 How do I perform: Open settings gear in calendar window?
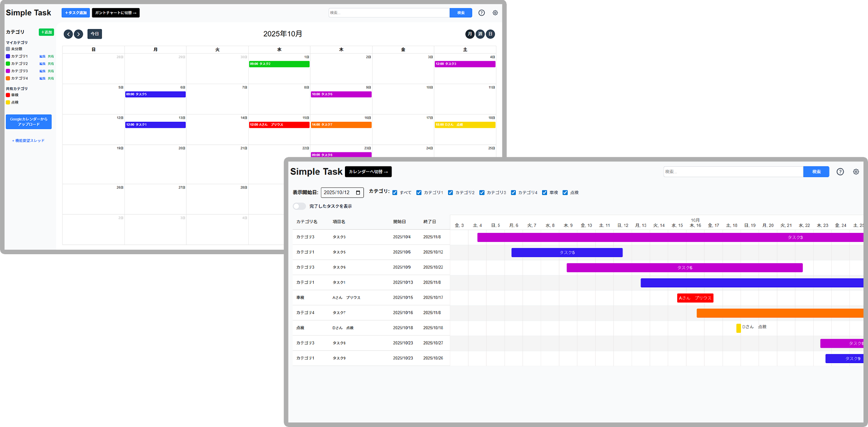[495, 13]
